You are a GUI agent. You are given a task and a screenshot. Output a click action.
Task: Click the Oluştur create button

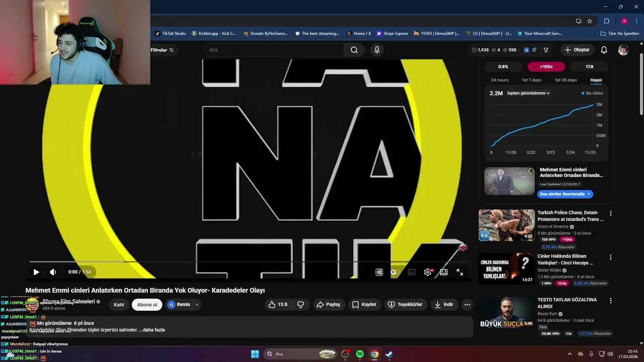click(x=577, y=50)
